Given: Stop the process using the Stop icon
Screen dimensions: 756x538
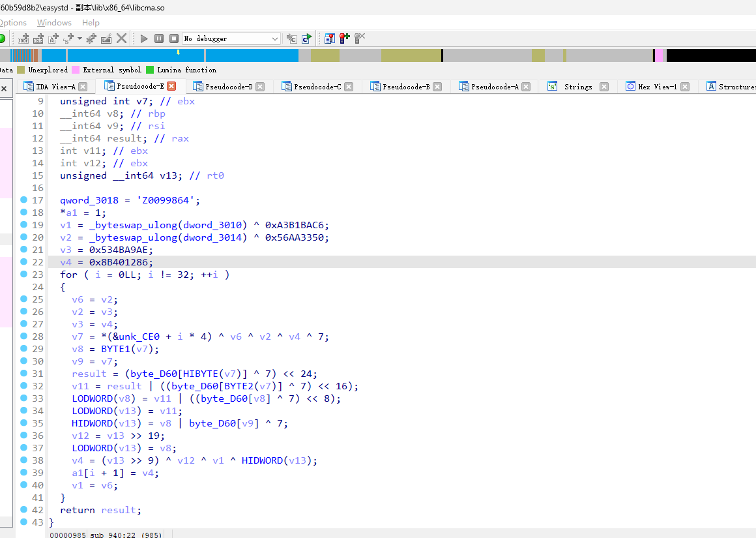Looking at the screenshot, I should tap(173, 38).
